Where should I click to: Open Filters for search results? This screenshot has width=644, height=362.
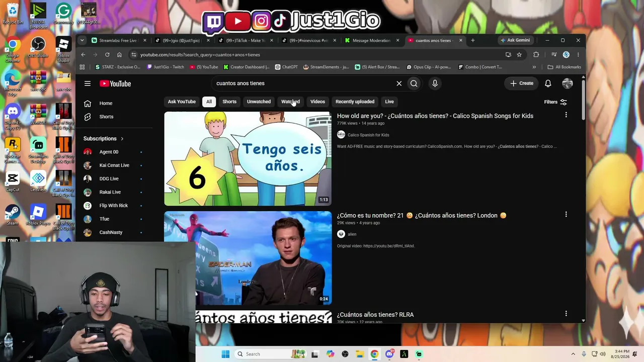tap(555, 102)
